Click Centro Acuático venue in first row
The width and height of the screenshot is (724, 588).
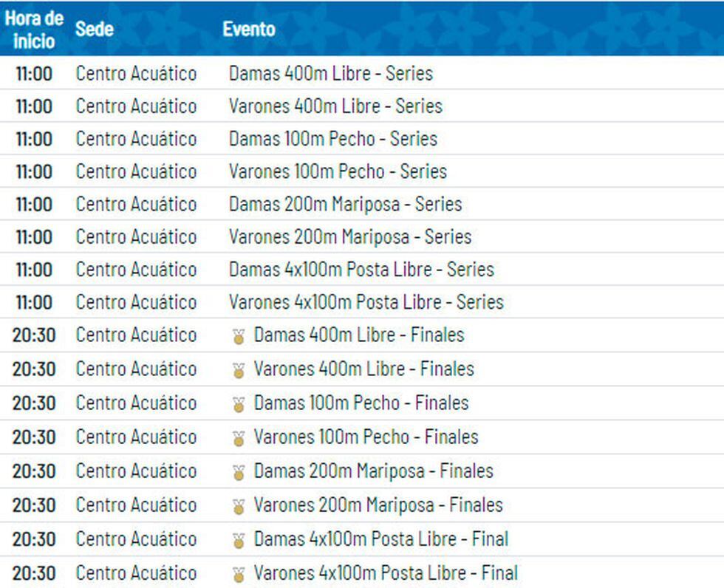(136, 74)
